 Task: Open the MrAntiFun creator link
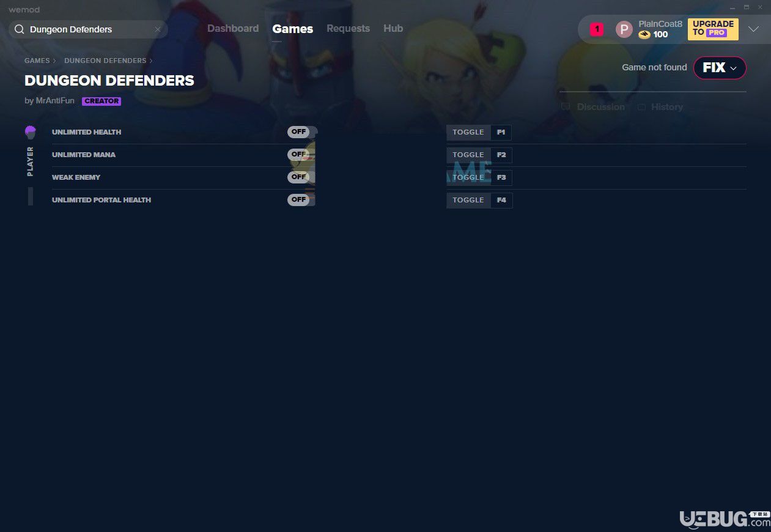click(55, 101)
